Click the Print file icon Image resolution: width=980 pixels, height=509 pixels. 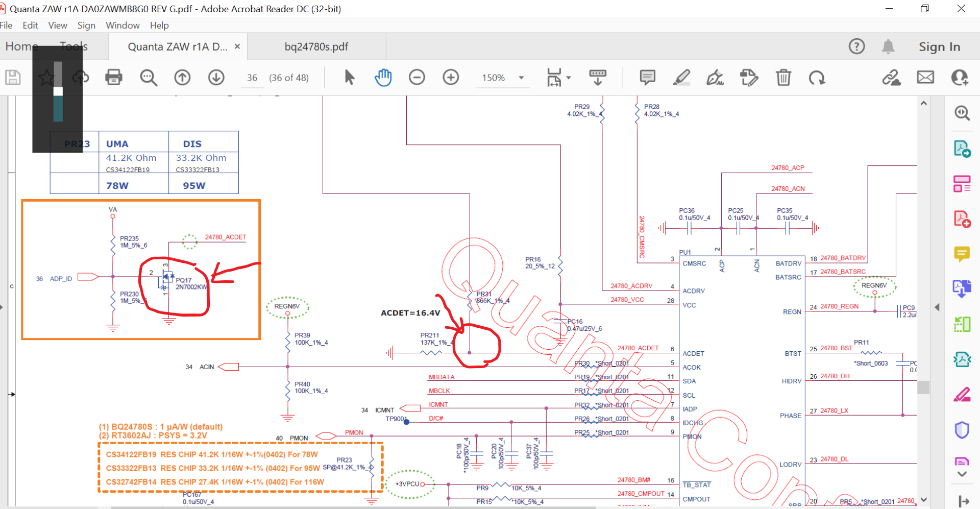point(113,78)
